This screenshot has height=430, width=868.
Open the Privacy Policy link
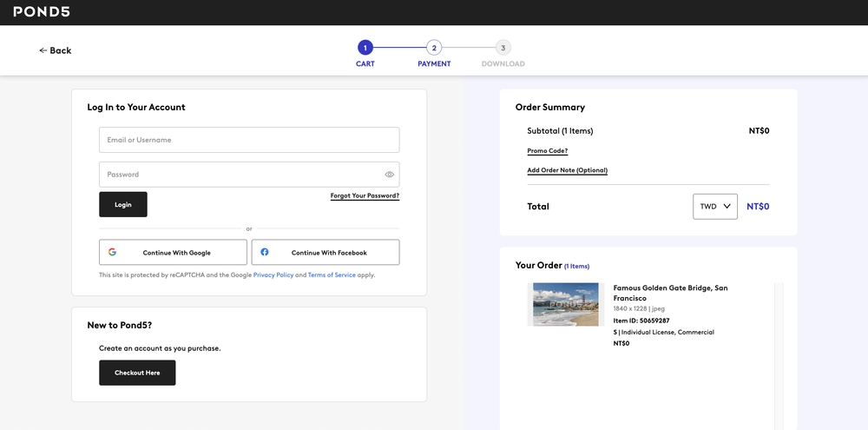273,275
